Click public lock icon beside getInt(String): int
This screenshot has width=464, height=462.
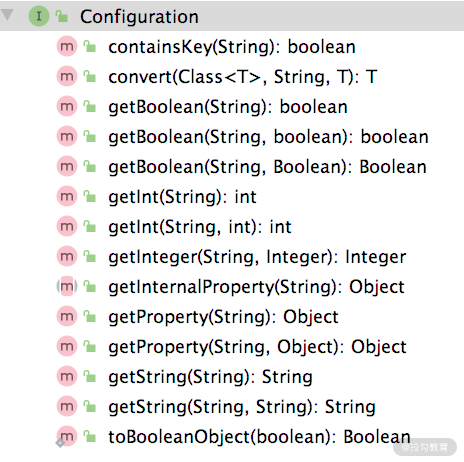pos(90,197)
